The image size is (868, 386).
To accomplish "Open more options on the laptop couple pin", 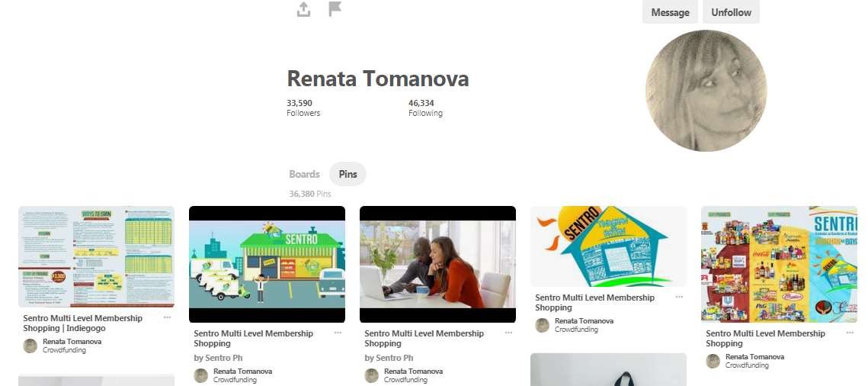I will click(x=508, y=333).
